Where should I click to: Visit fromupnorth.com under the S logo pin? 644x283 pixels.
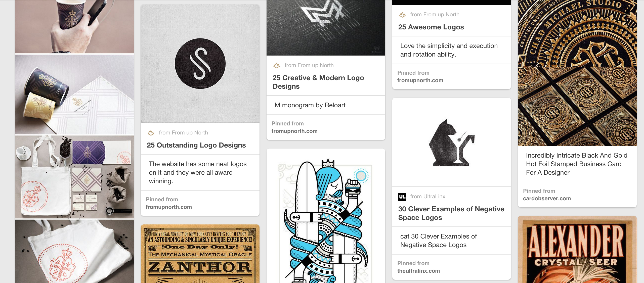(169, 207)
